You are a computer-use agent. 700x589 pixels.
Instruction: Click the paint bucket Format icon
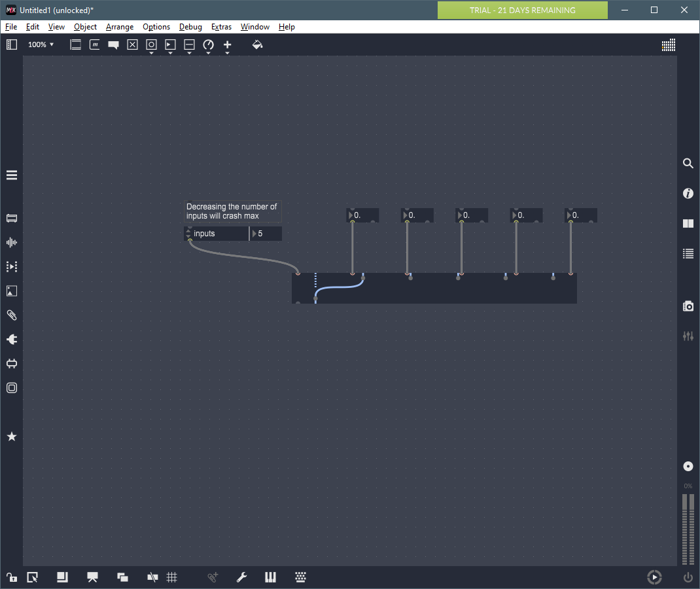point(257,45)
